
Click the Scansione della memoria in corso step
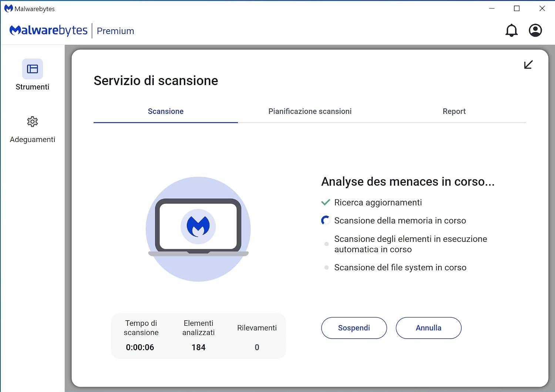(400, 220)
